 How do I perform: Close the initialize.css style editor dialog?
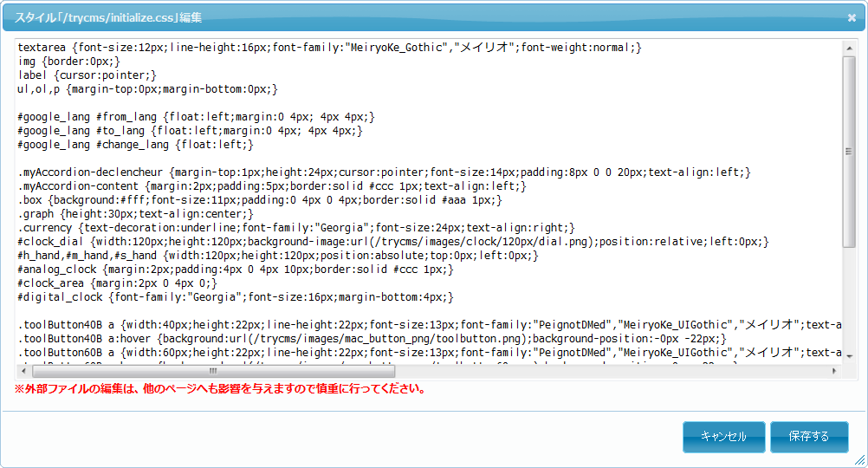[x=852, y=17]
